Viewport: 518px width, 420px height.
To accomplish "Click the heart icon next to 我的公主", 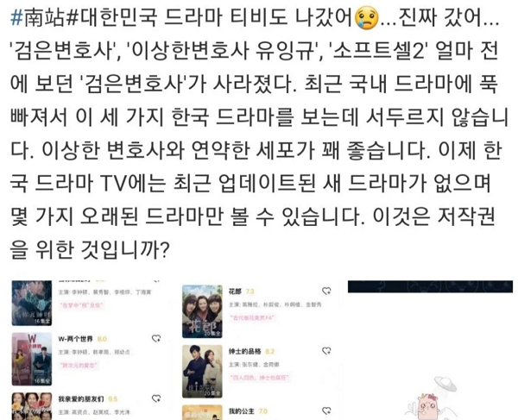I will point(326,411).
